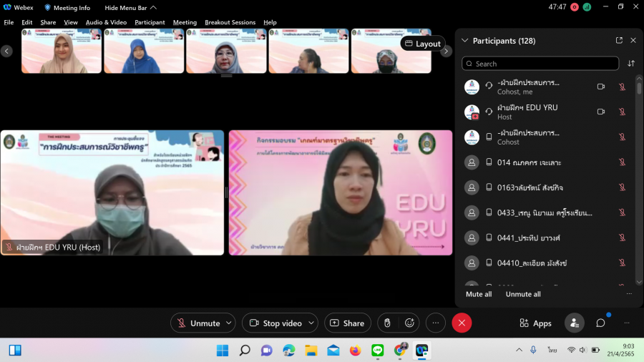Unmute your microphone
Image resolution: width=644 pixels, height=362 pixels.
click(198, 323)
